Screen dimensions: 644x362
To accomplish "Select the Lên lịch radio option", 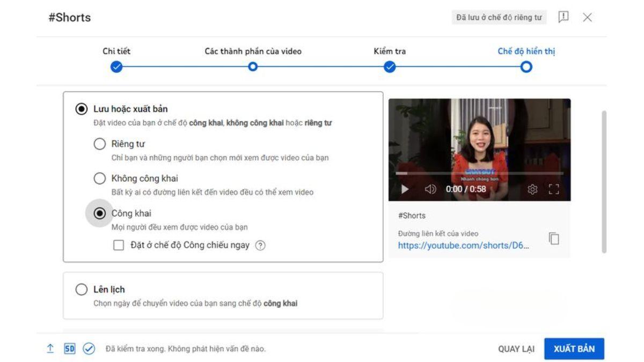I will 82,290.
